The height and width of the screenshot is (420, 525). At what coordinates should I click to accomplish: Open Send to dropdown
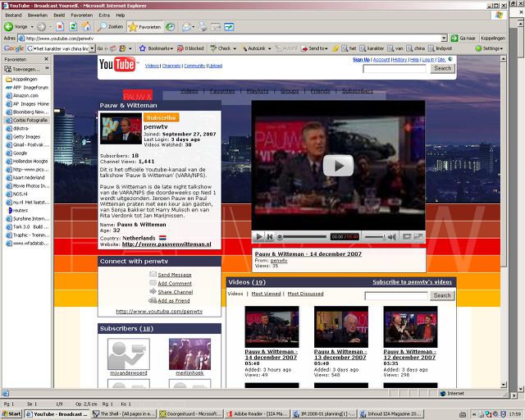click(x=326, y=48)
